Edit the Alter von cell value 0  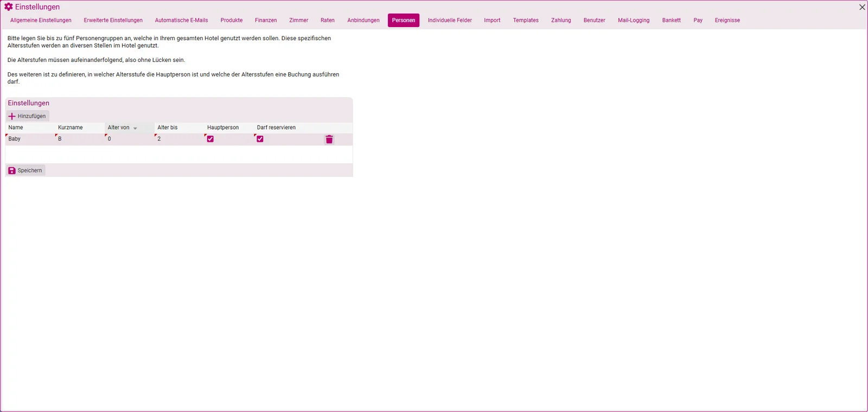click(130, 139)
